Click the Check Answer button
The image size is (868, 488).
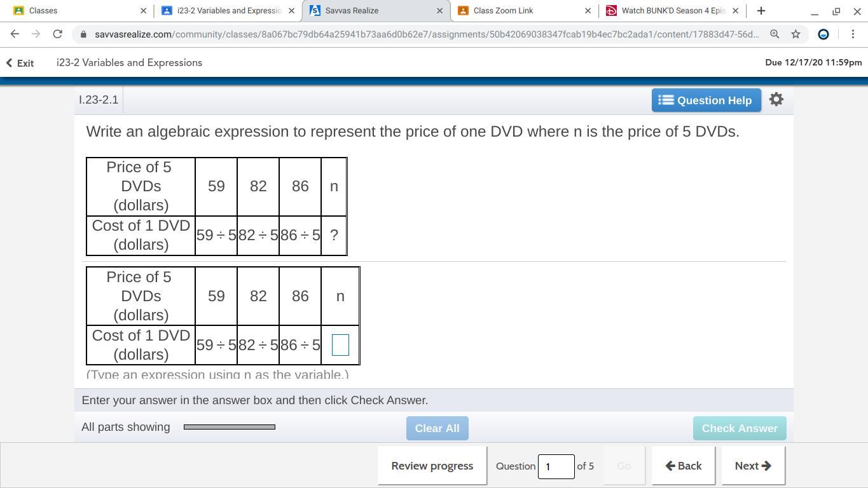(740, 428)
